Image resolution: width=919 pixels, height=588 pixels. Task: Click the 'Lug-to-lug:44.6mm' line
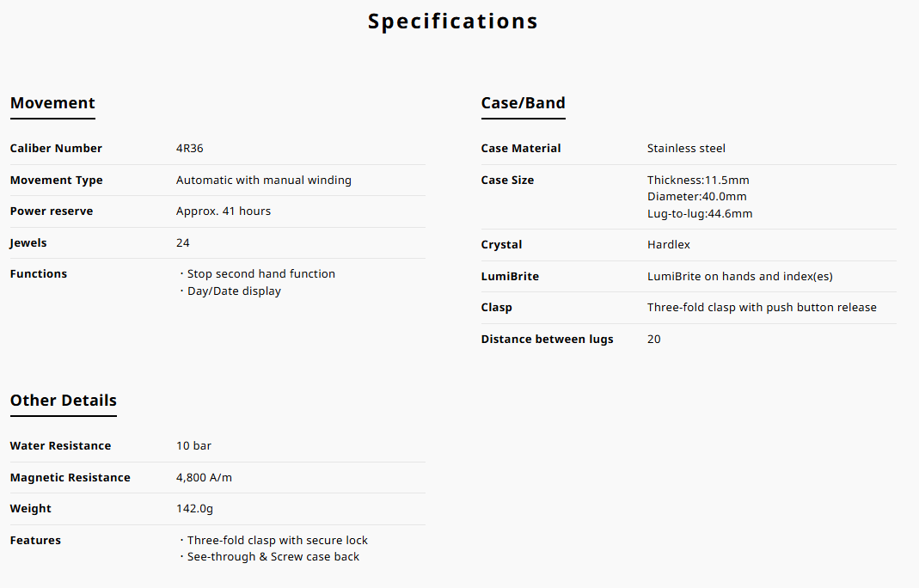700,214
